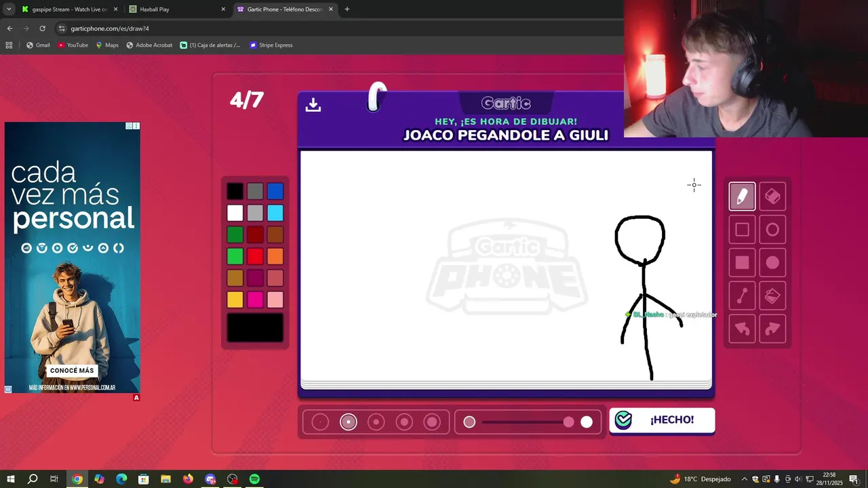868x488 pixels.
Task: Pick the dark blue color swatch
Action: click(x=275, y=191)
